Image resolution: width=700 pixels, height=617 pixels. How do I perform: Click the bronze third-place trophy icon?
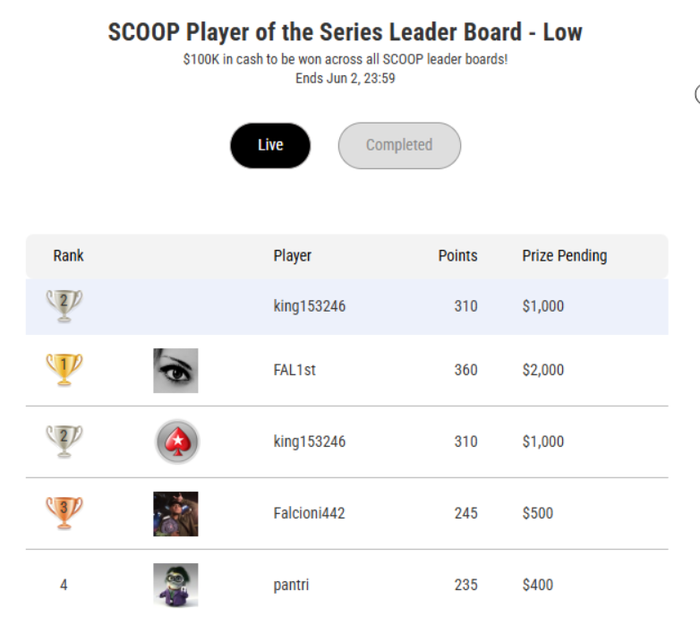(x=64, y=513)
